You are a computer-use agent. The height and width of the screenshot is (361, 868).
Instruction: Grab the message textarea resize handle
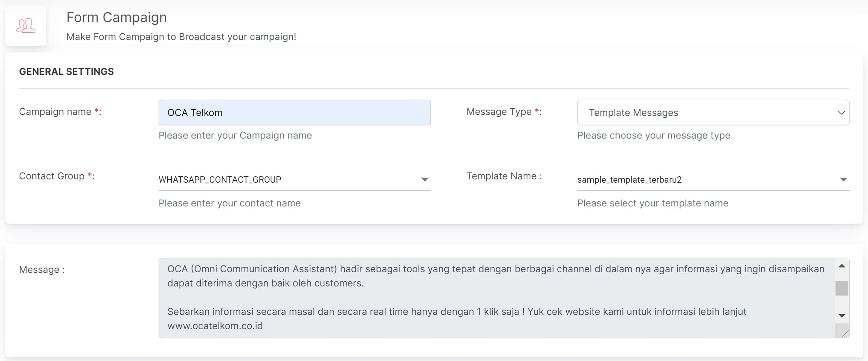pos(845,334)
